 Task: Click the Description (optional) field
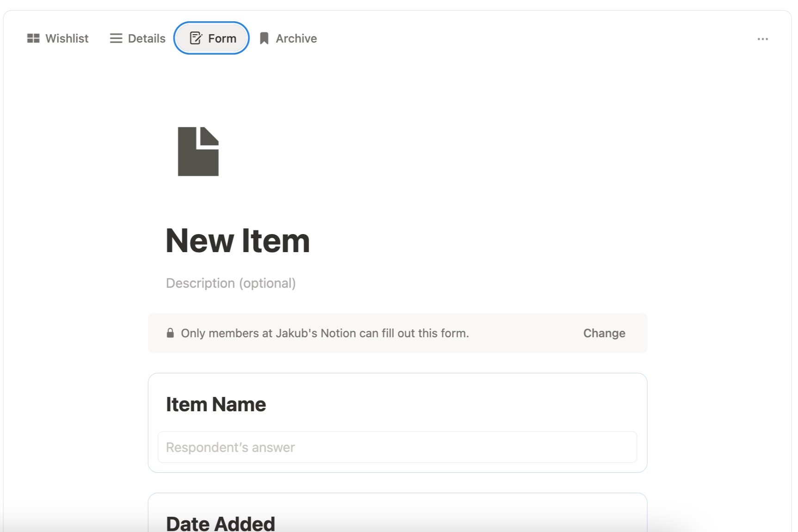pyautogui.click(x=231, y=283)
